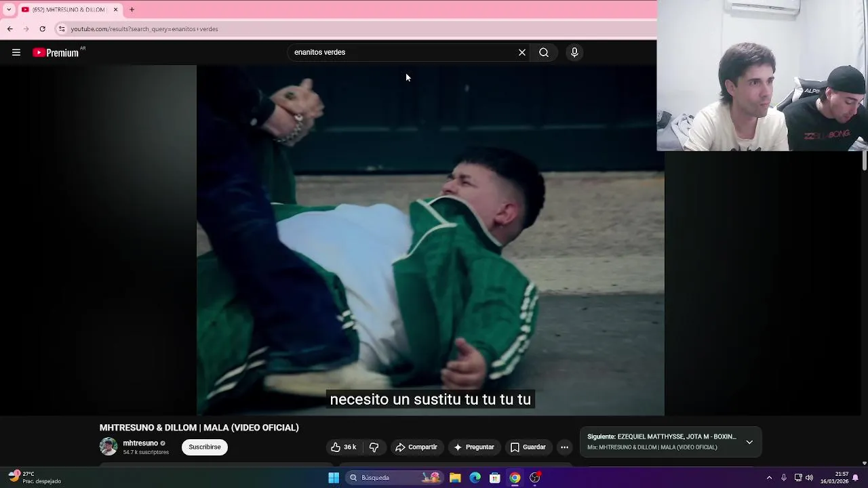Open network settings tray icon
868x488 pixels.
point(798,478)
